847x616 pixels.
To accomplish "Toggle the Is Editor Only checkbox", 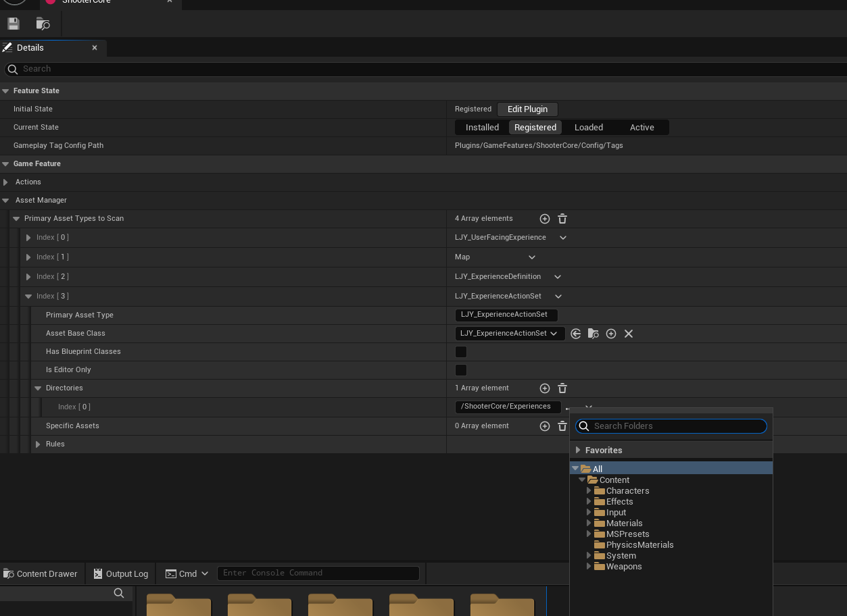I will coord(461,370).
